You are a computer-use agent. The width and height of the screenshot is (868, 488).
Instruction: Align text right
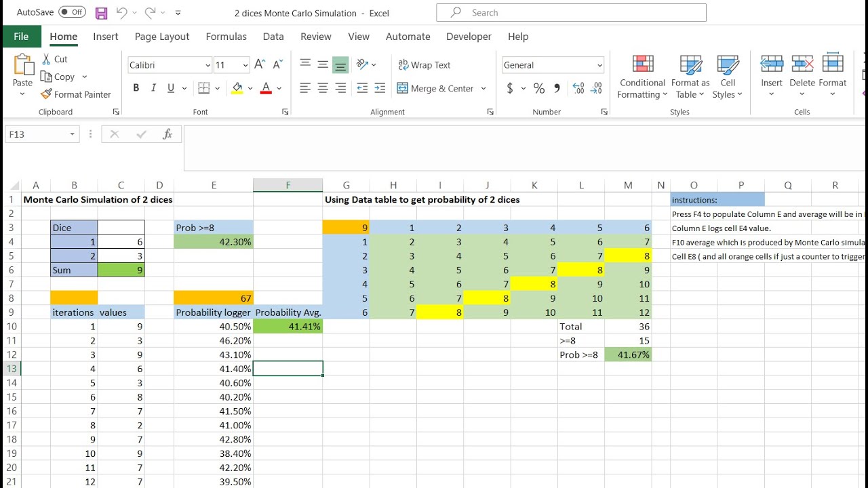pos(340,88)
